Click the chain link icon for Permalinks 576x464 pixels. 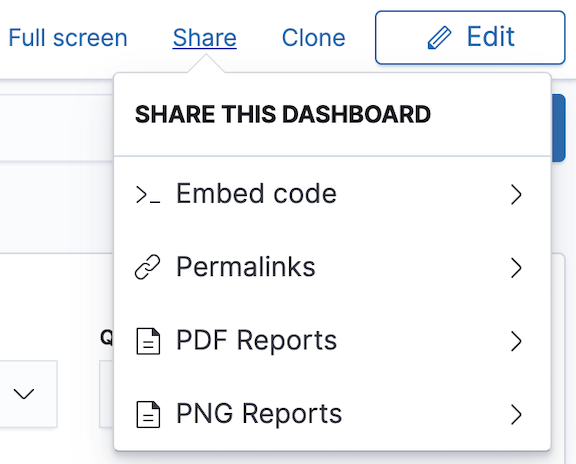(x=148, y=267)
